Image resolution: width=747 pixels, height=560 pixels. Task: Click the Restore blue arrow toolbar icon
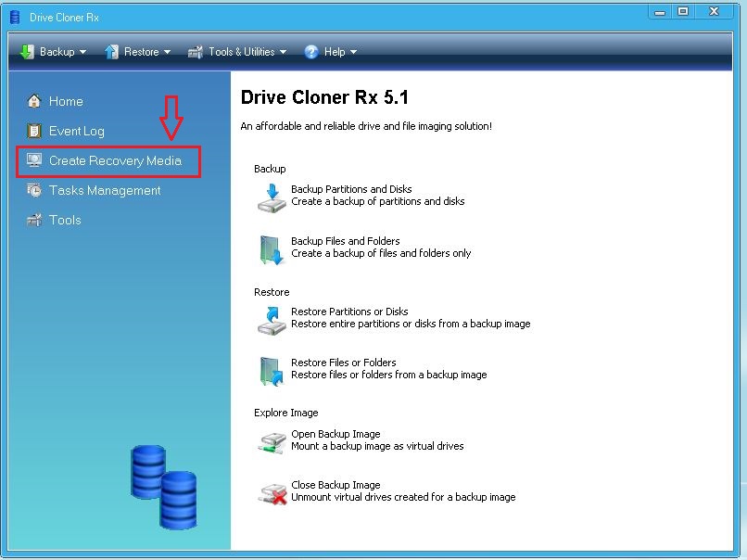[111, 52]
